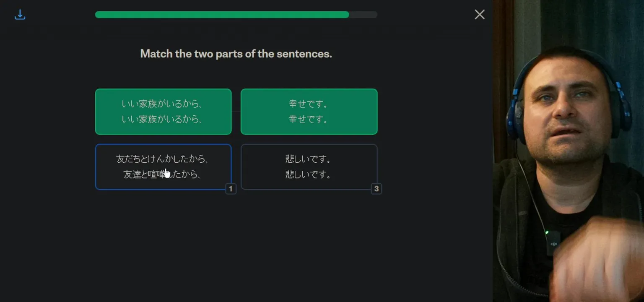Click the number 1 shortcut badge
644x302 pixels.
click(x=231, y=189)
